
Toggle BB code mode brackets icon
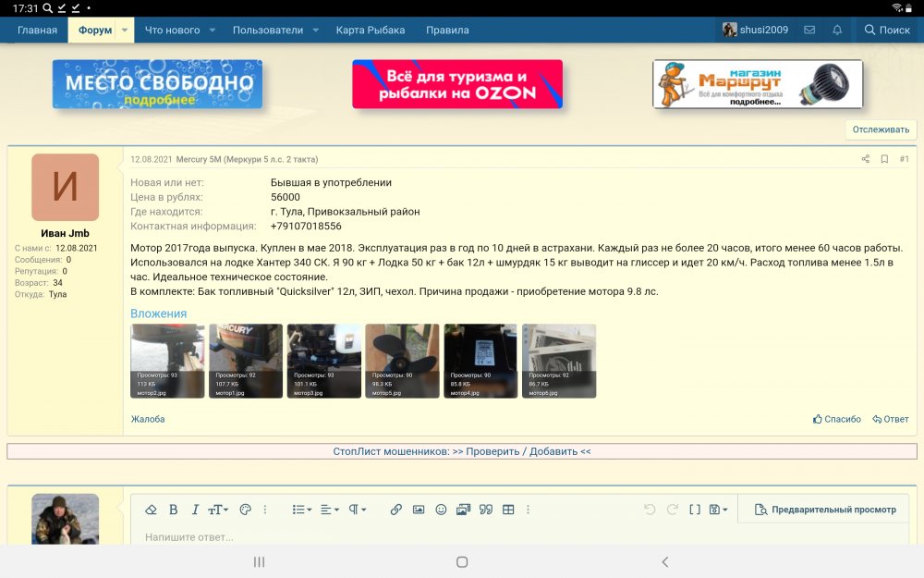click(x=695, y=510)
